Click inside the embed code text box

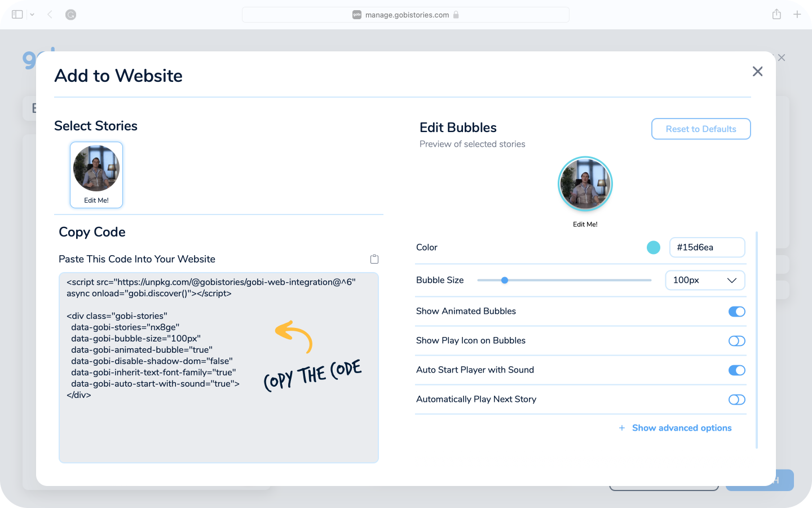[x=219, y=367]
